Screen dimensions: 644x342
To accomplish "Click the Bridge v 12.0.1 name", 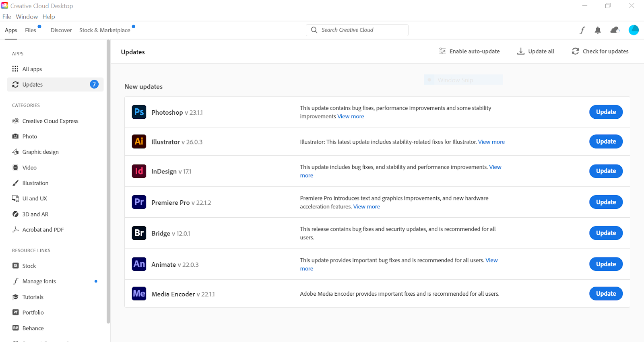I will pos(171,234).
